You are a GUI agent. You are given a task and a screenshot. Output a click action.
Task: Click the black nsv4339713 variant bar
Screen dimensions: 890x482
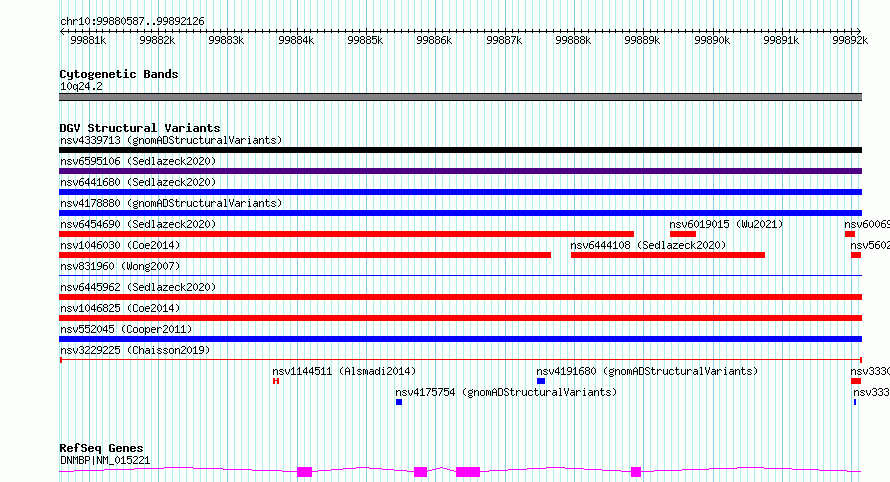460,150
